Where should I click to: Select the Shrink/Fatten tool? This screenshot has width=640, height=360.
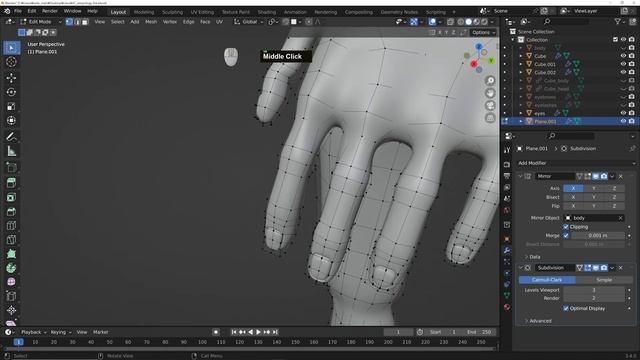[x=11, y=310]
